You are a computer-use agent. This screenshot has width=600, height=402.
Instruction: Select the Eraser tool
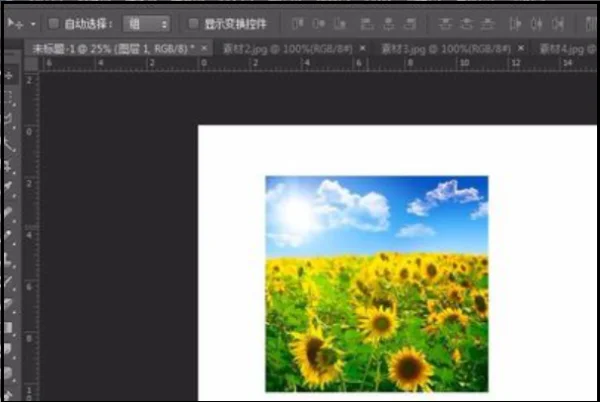tap(9, 304)
